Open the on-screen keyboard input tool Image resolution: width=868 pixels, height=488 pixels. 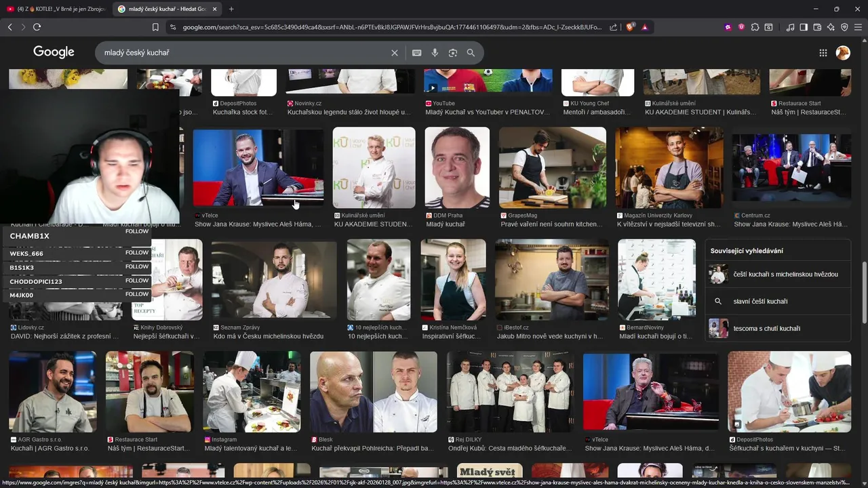(416, 53)
